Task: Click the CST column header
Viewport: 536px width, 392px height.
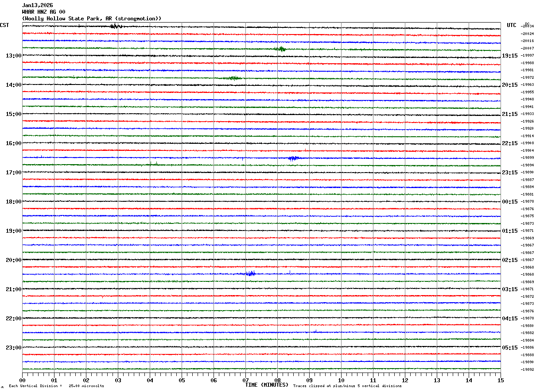Action: pos(4,25)
